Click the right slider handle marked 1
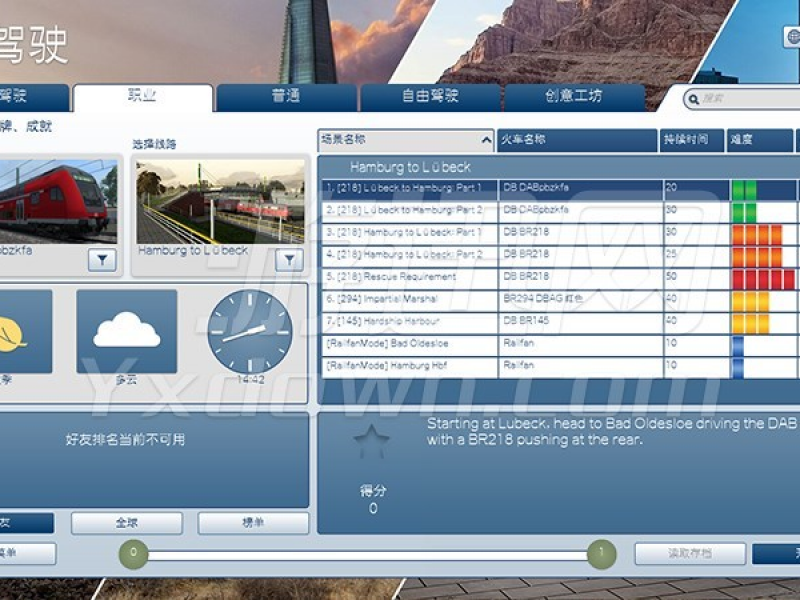Viewport: 800px width, 600px height. pos(602,554)
